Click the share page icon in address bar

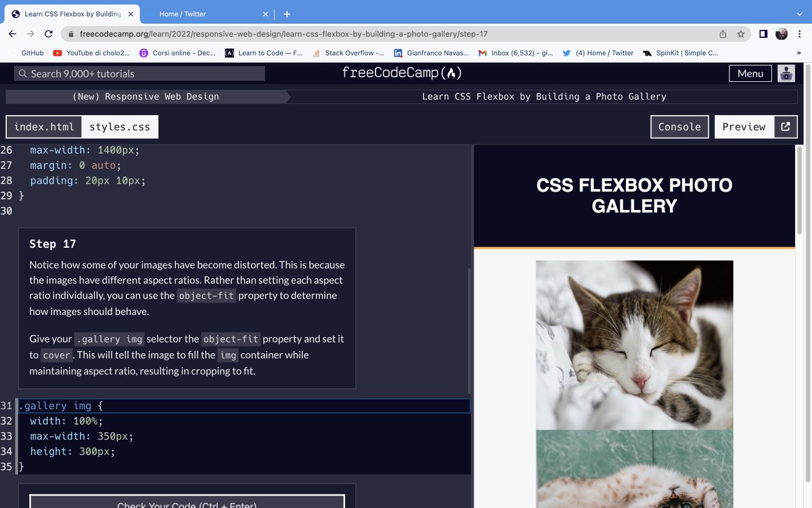(x=723, y=34)
